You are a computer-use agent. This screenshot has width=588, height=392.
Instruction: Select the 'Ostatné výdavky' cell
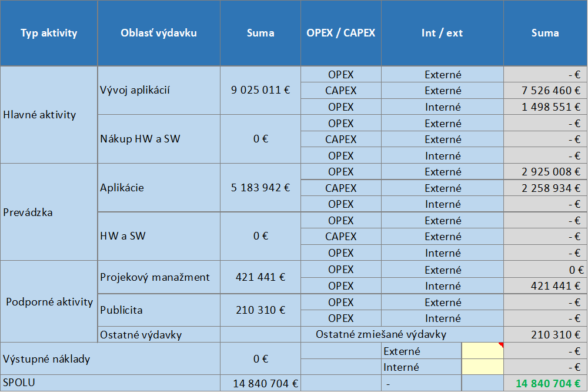pyautogui.click(x=159, y=334)
